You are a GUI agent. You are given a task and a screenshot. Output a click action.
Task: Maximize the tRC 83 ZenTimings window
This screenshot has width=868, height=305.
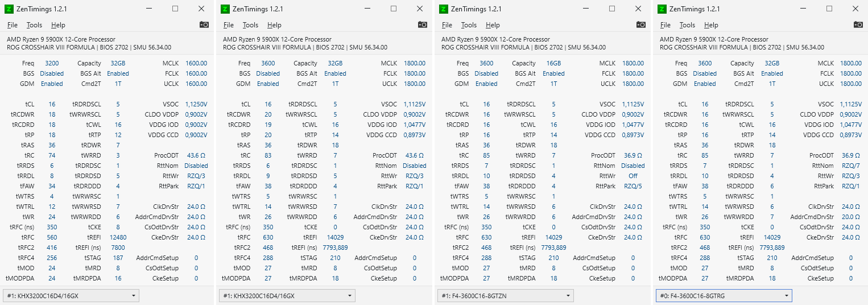click(x=394, y=9)
